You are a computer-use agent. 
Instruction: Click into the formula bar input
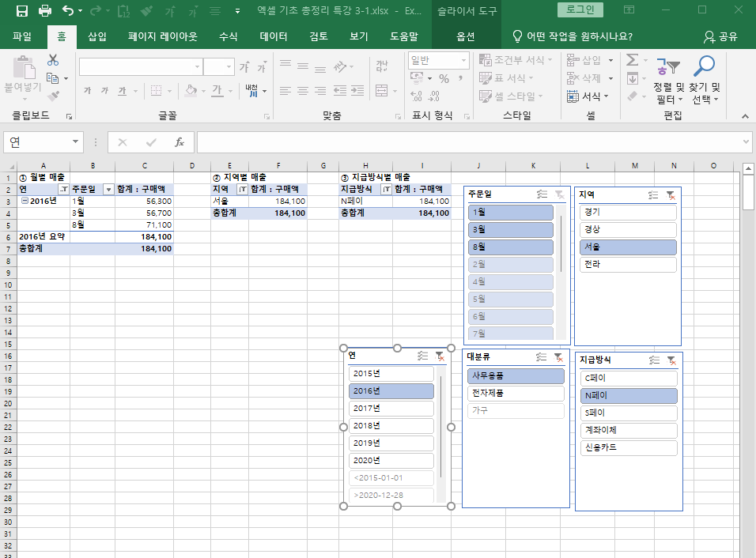pyautogui.click(x=467, y=142)
